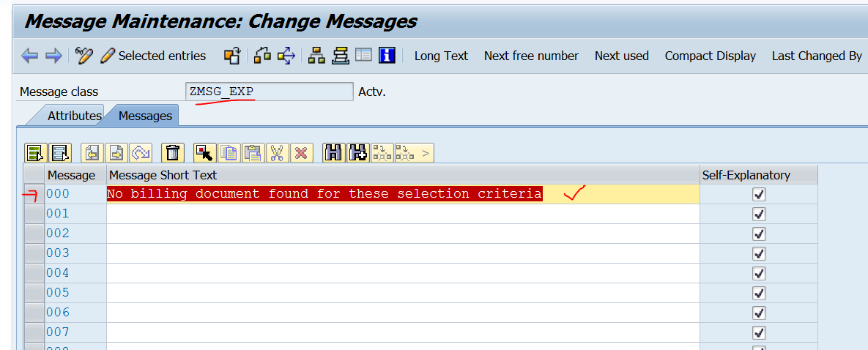
Task: Select row 002 using its row selector
Action: (x=35, y=234)
